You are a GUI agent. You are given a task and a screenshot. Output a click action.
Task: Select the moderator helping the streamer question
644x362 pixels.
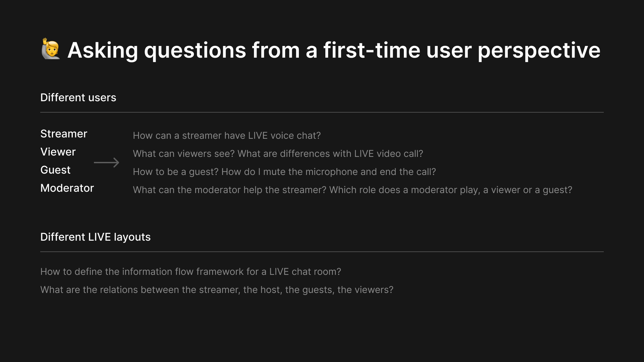230,190
